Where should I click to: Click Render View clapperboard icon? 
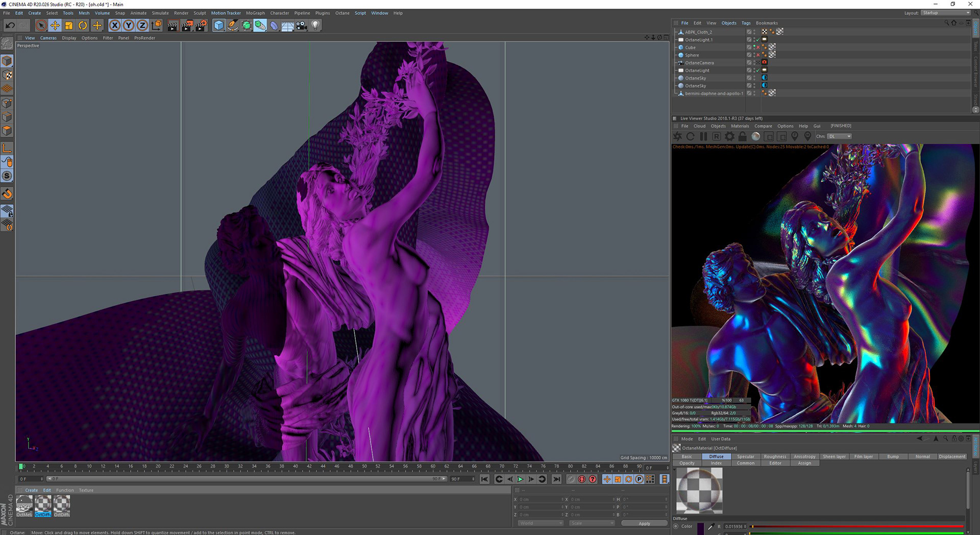[173, 26]
